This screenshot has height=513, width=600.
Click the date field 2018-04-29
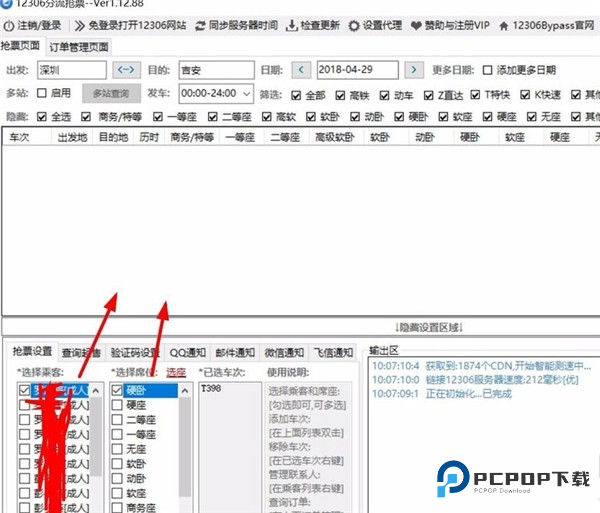[357, 70]
